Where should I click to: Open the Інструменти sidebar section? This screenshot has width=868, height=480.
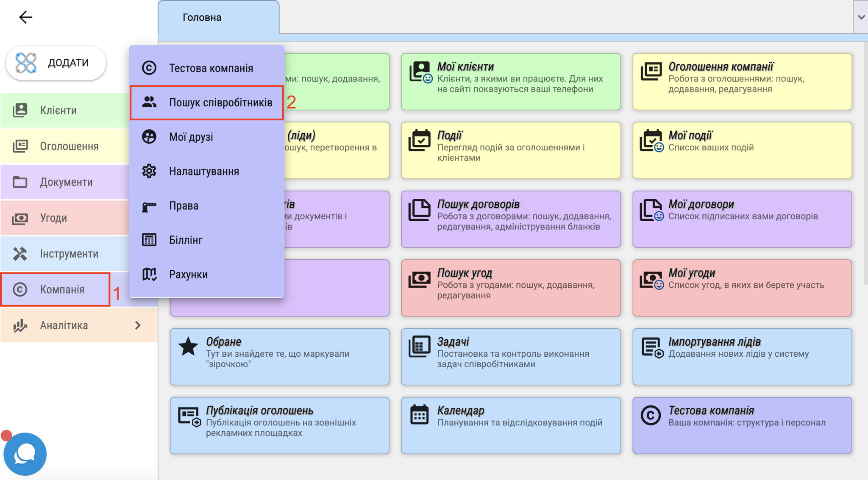pyautogui.click(x=64, y=254)
